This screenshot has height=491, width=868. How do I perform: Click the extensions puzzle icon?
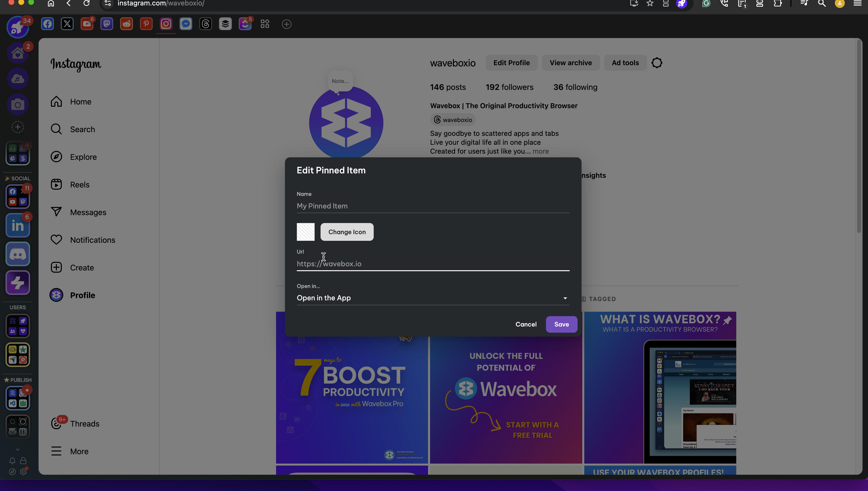(x=778, y=3)
